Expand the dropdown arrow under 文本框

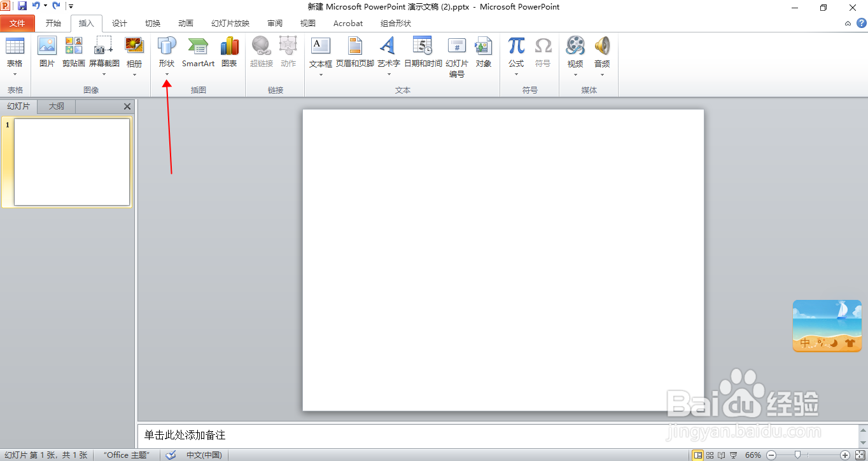(x=321, y=74)
